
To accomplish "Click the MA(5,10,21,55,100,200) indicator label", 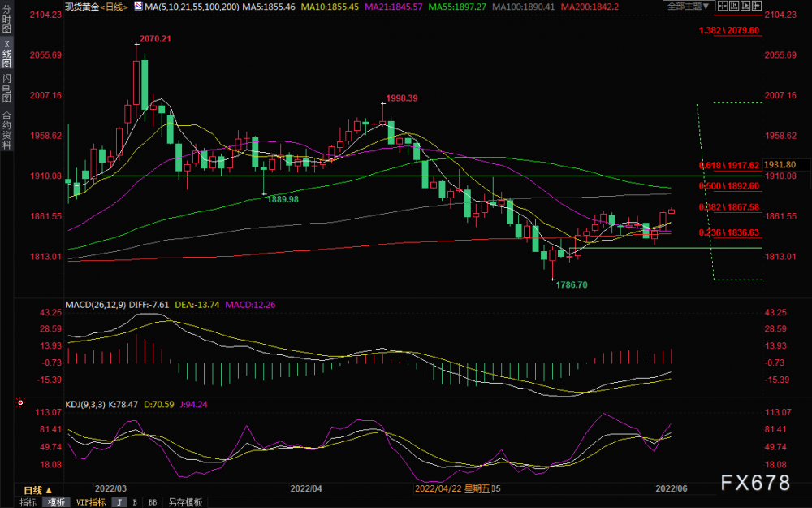I will [x=191, y=7].
